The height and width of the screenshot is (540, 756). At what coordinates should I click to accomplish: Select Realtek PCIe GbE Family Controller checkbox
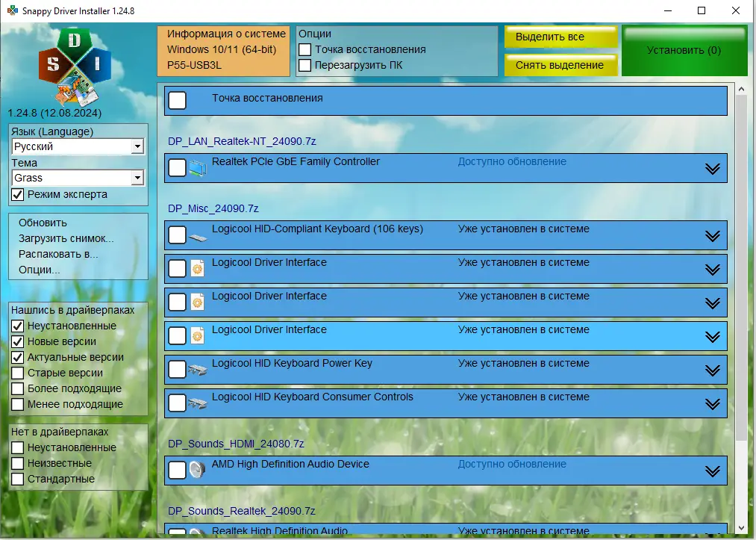[x=178, y=168]
